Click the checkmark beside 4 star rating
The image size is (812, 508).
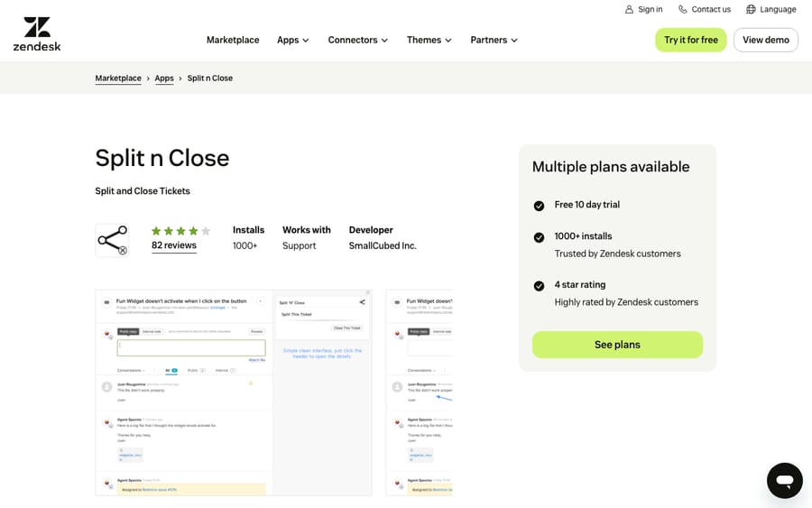pos(539,286)
